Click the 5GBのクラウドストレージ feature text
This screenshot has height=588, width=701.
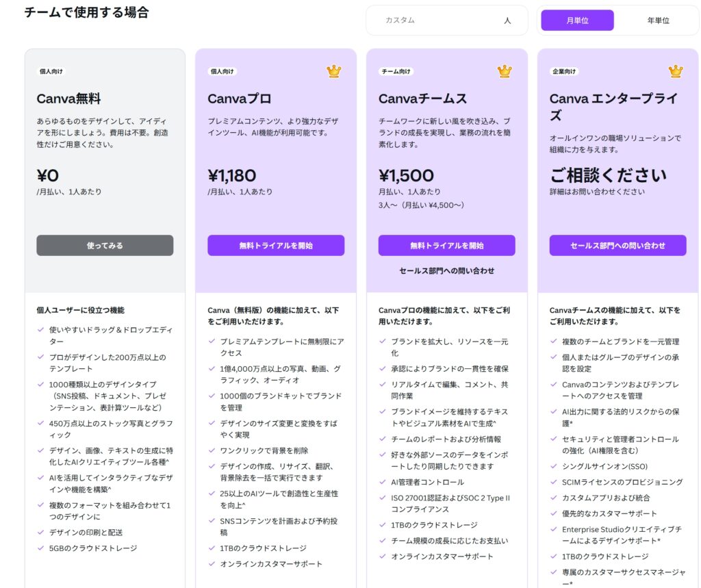coord(93,548)
